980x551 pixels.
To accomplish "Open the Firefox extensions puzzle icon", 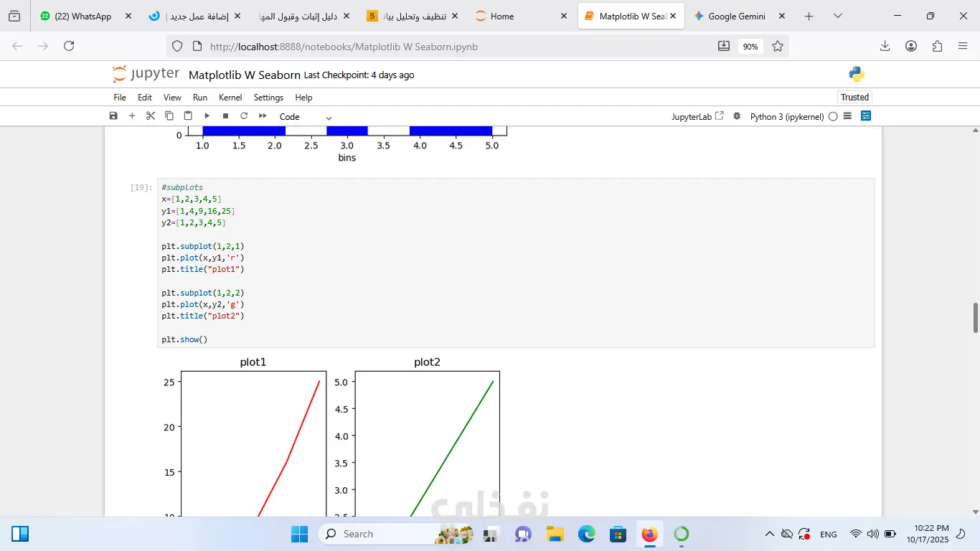I will pyautogui.click(x=937, y=46).
